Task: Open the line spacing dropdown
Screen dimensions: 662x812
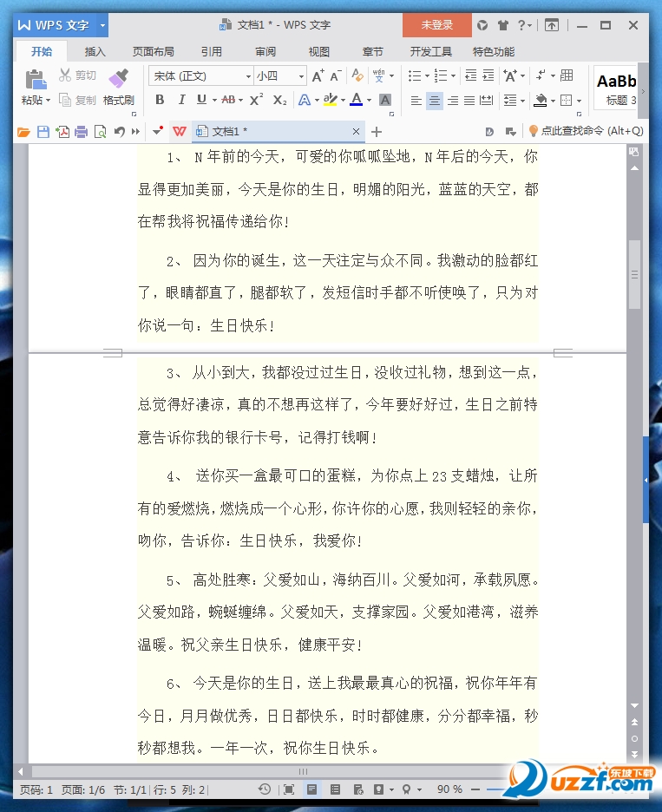Action: point(515,100)
